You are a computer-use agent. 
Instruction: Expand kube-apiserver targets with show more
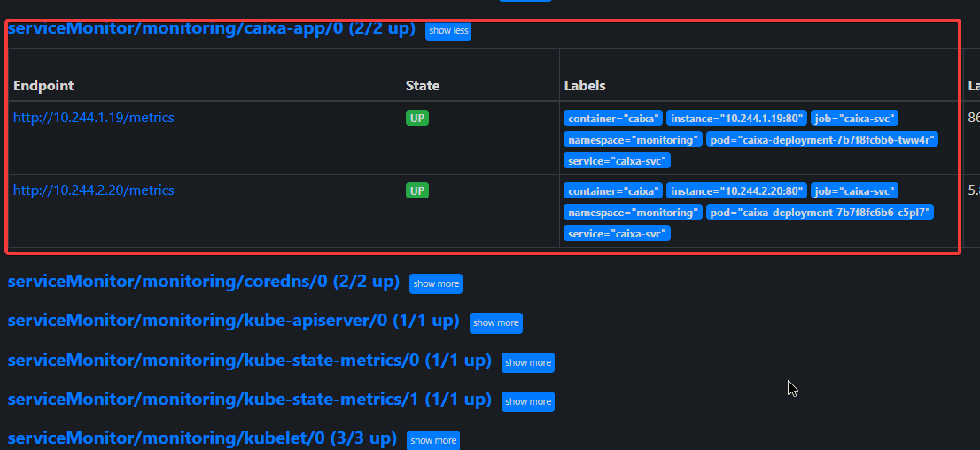[495, 323]
